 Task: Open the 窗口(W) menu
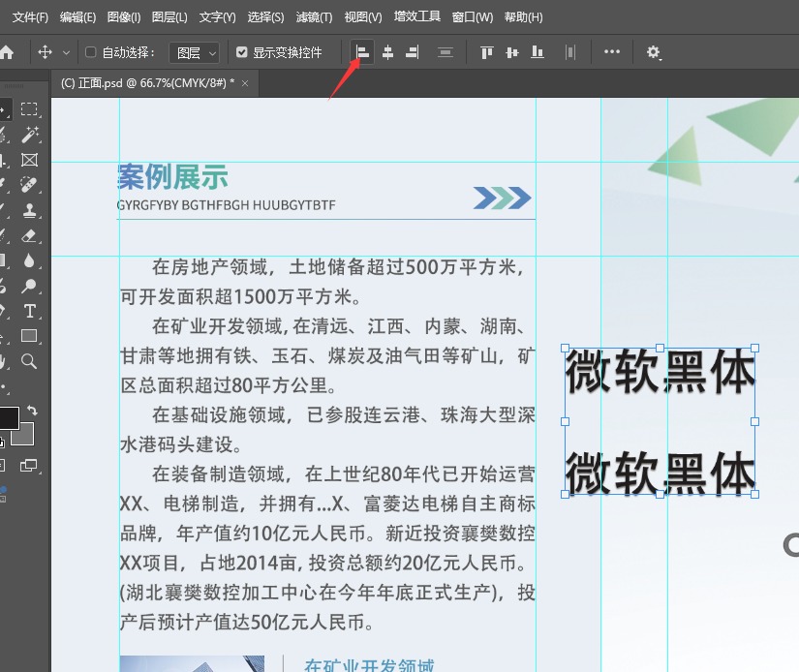[473, 17]
